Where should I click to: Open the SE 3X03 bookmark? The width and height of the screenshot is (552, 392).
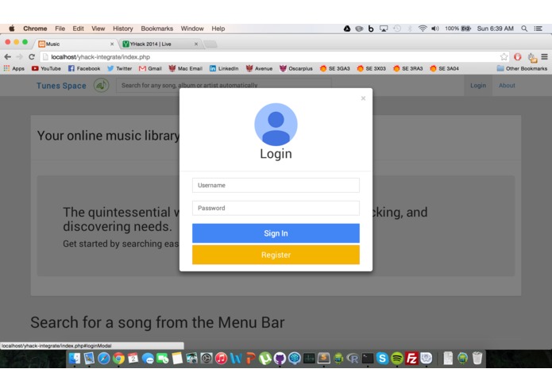click(372, 68)
